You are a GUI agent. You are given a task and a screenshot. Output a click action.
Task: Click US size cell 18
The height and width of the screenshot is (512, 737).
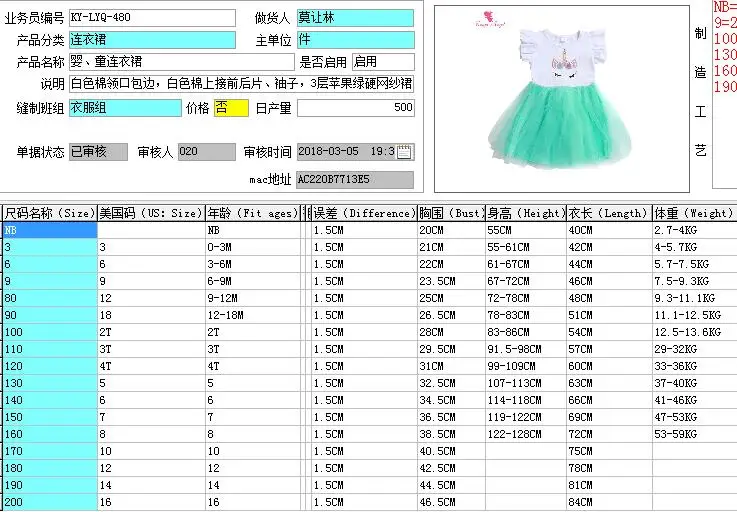pos(151,315)
